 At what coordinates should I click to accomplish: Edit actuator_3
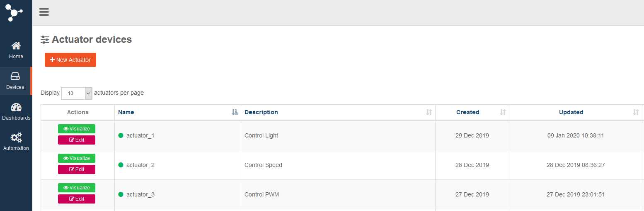click(x=77, y=199)
